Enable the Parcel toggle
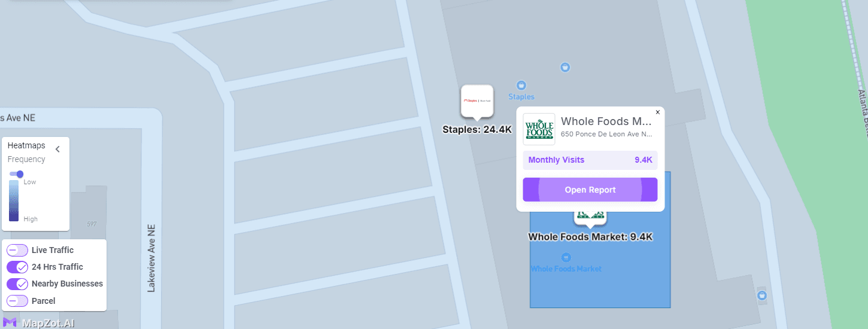Screen dimensions: 868x329 (17, 301)
